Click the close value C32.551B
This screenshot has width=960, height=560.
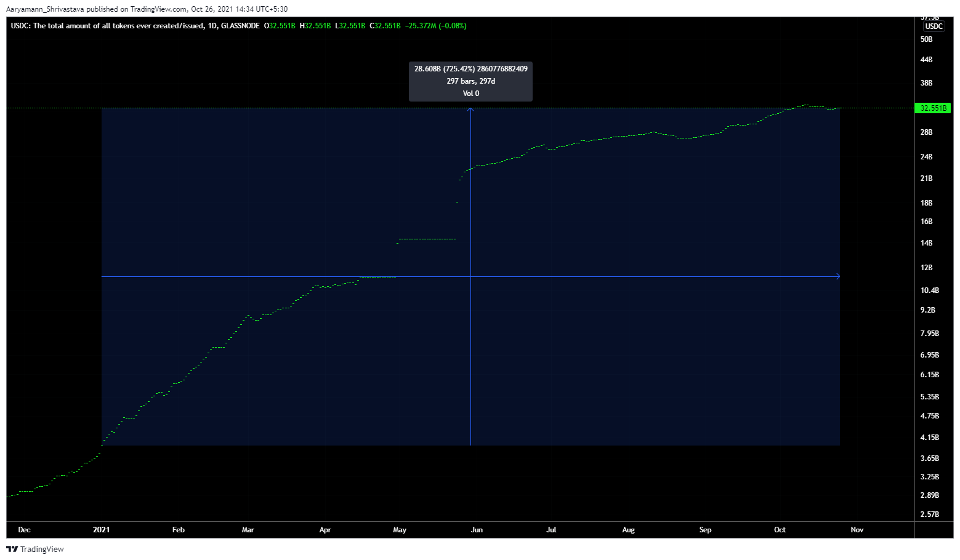click(x=385, y=26)
